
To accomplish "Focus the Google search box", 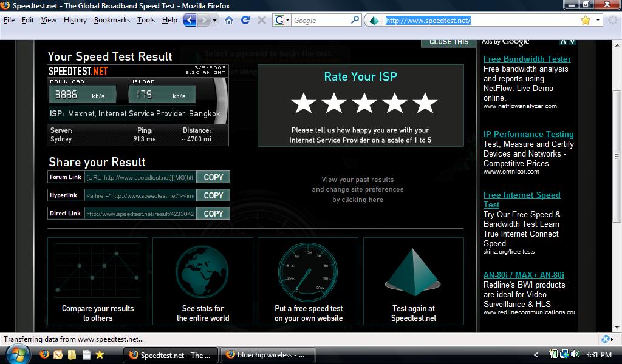I will [x=321, y=20].
